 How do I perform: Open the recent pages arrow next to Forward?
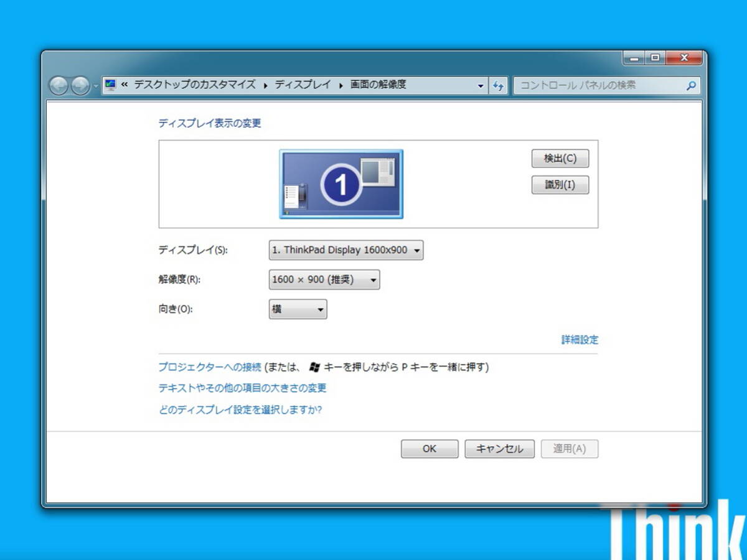(95, 86)
